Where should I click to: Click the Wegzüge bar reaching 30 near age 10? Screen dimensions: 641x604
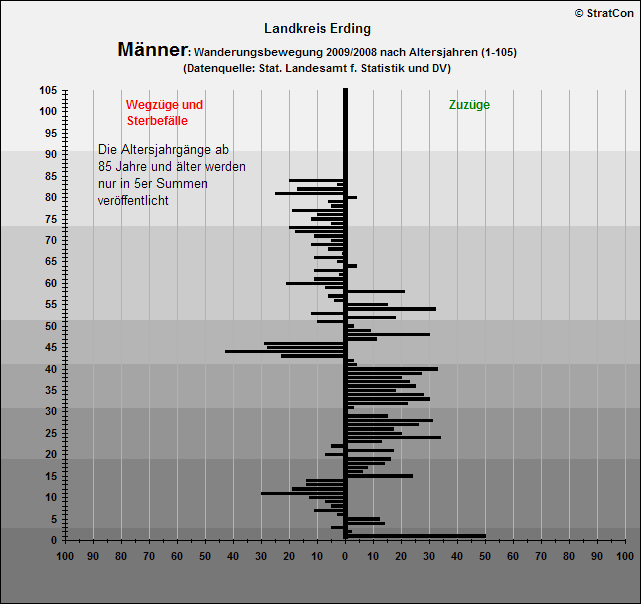302,493
